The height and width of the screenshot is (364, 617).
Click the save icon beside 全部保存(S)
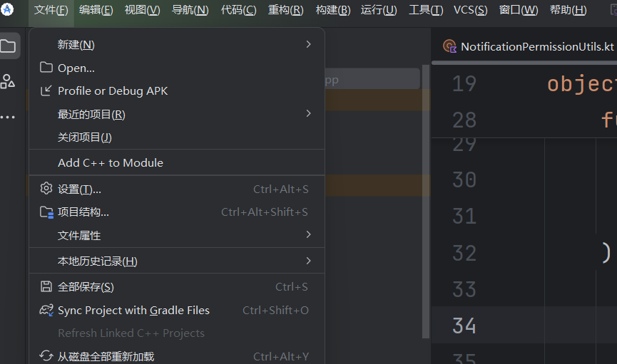point(46,286)
